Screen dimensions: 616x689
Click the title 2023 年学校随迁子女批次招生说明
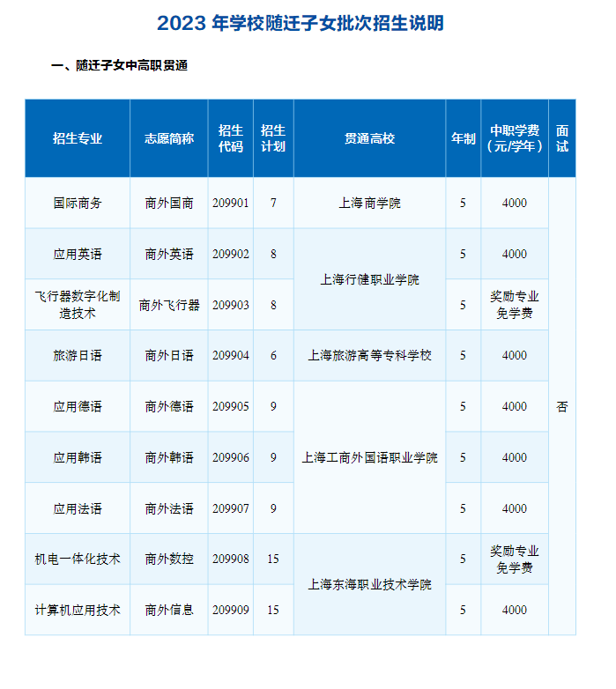301,23
